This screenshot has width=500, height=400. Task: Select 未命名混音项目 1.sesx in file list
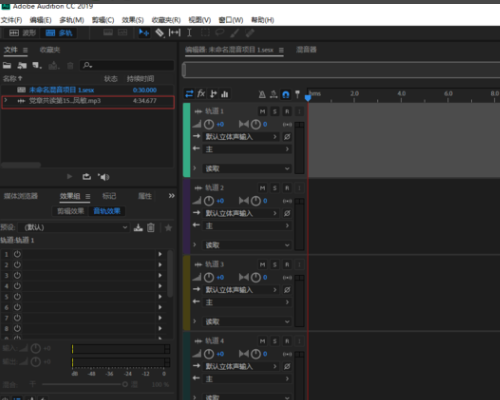(x=62, y=90)
